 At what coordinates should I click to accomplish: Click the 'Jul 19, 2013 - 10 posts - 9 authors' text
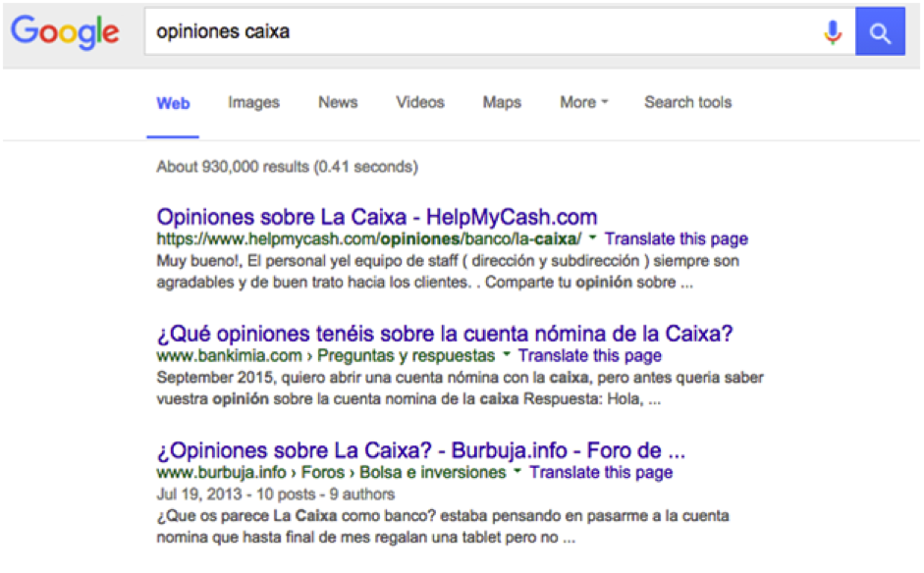pos(275,495)
